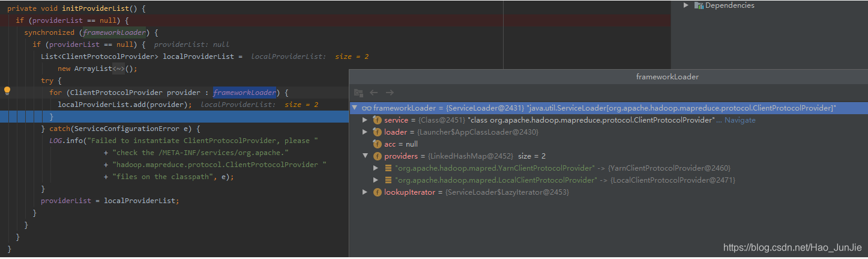Expand the Dependencies tree node

click(x=686, y=5)
